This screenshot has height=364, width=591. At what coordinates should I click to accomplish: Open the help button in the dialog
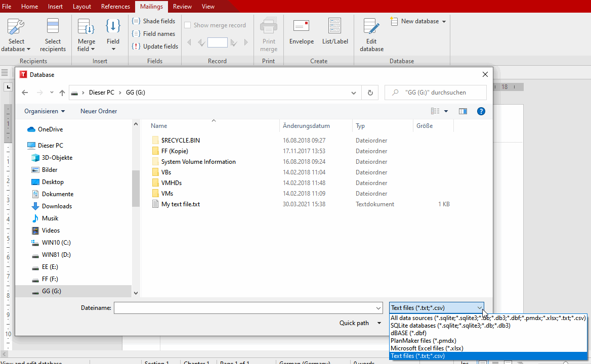pos(481,111)
